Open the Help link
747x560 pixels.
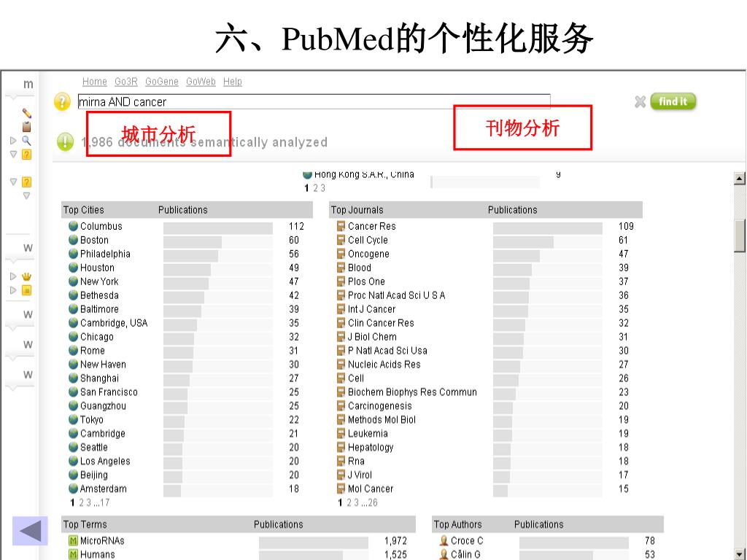click(233, 82)
